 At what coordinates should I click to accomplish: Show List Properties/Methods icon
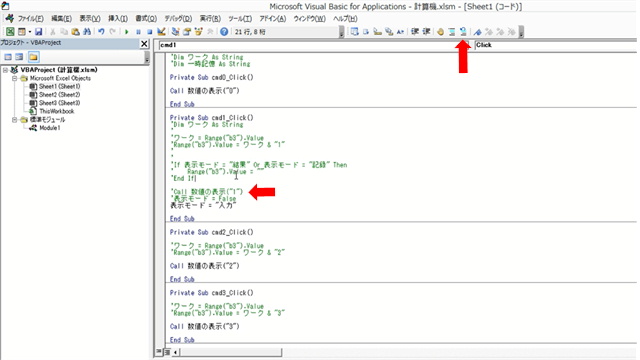coord(354,31)
